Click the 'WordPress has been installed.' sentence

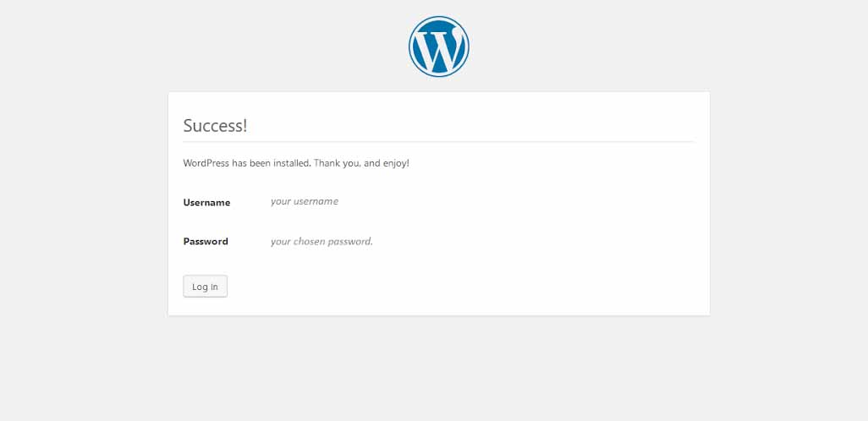point(247,162)
